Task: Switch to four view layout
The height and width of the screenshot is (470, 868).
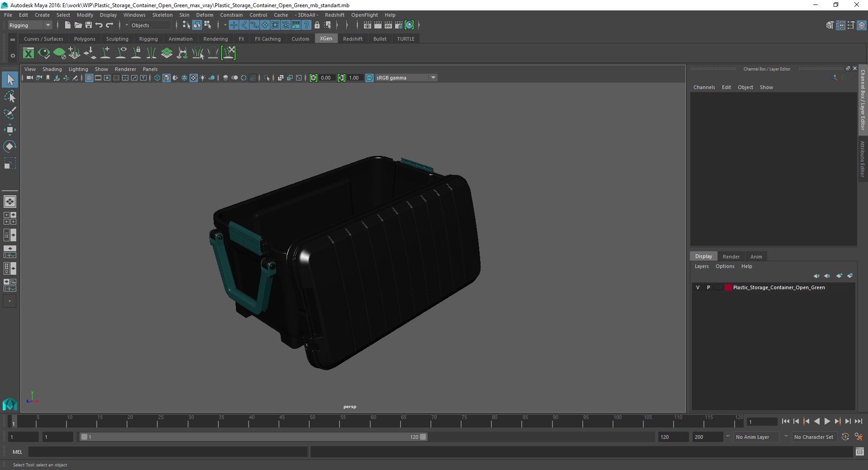Action: [10, 218]
